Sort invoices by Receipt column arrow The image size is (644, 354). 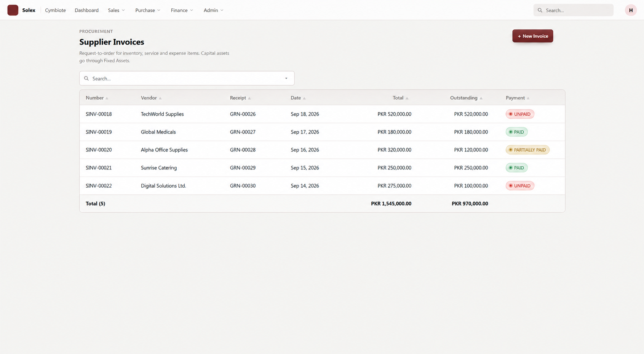249,98
